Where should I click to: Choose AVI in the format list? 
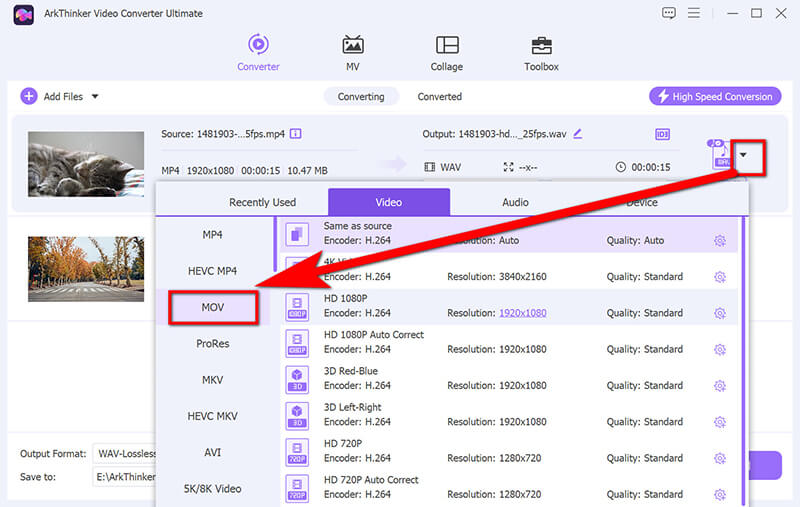coord(212,452)
